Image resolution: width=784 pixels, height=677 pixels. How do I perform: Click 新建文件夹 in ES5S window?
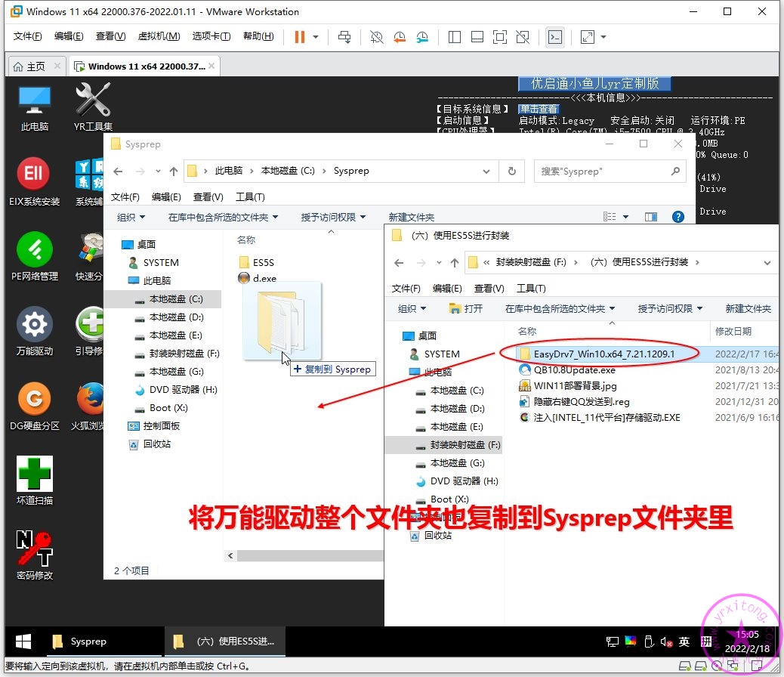[x=748, y=309]
